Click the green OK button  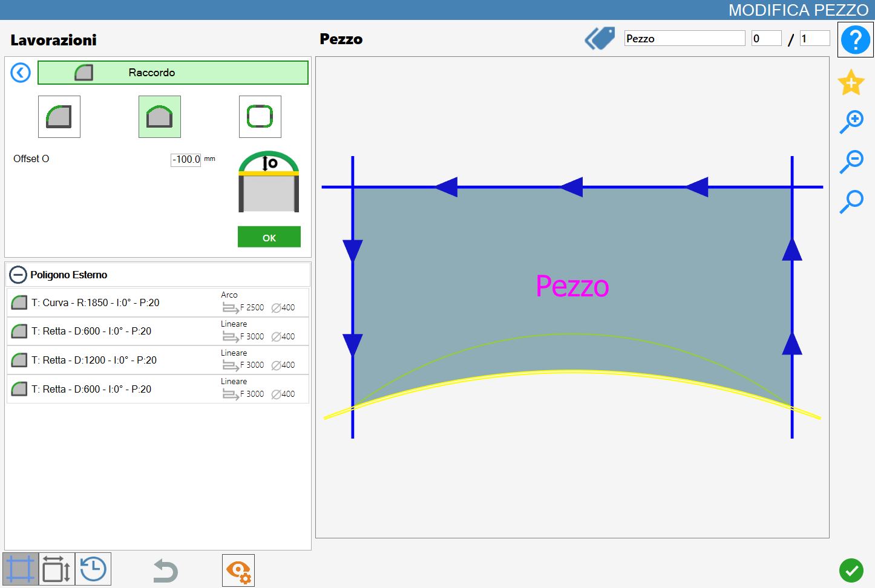(x=269, y=237)
